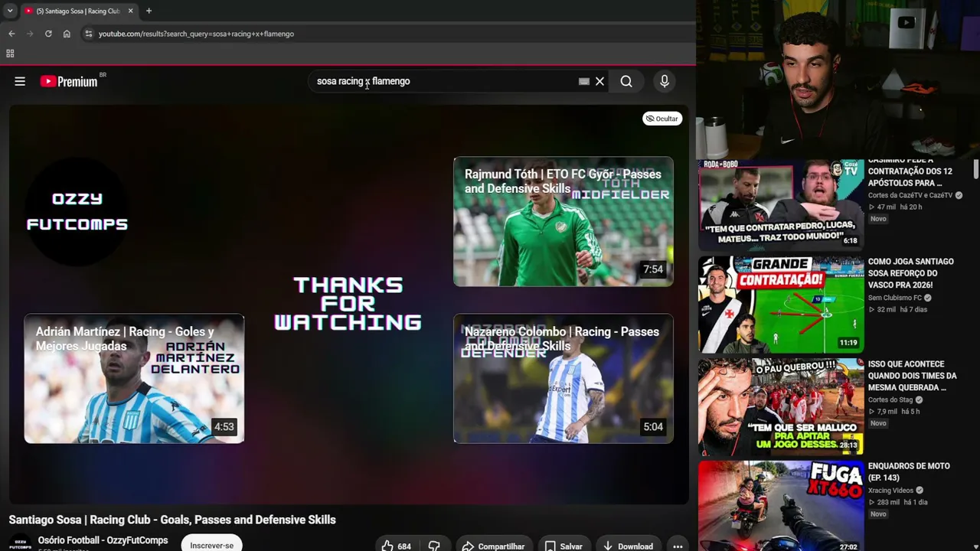This screenshot has width=980, height=551.
Task: Focus the browser address bar URL
Action: click(196, 34)
